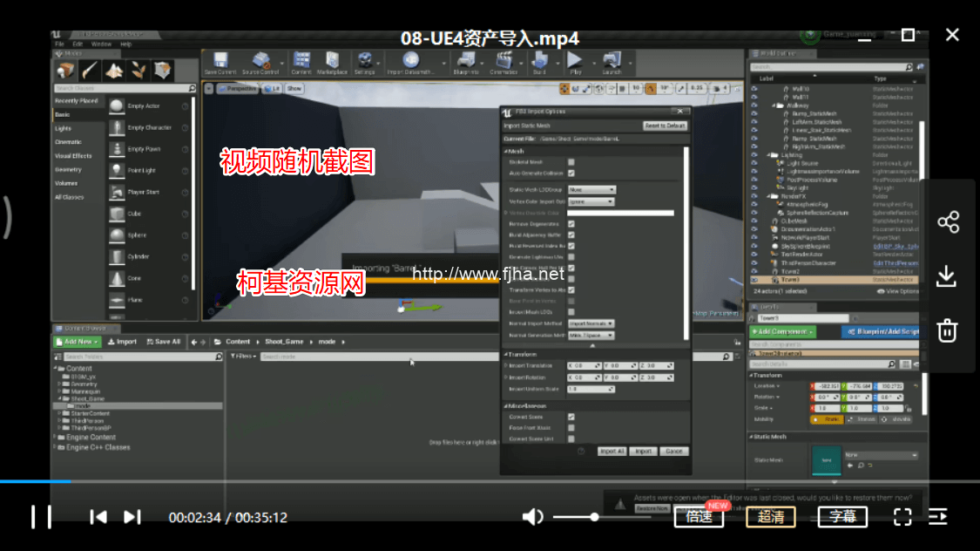Image resolution: width=980 pixels, height=551 pixels.
Task: Click Vertex Override Color swatch
Action: (620, 214)
